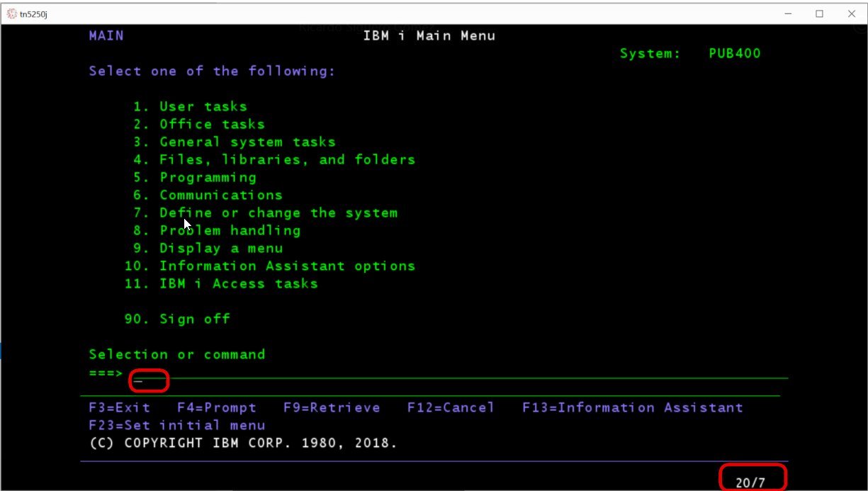Click the Sign off option 90
The width and height of the screenshot is (868, 491).
click(194, 319)
